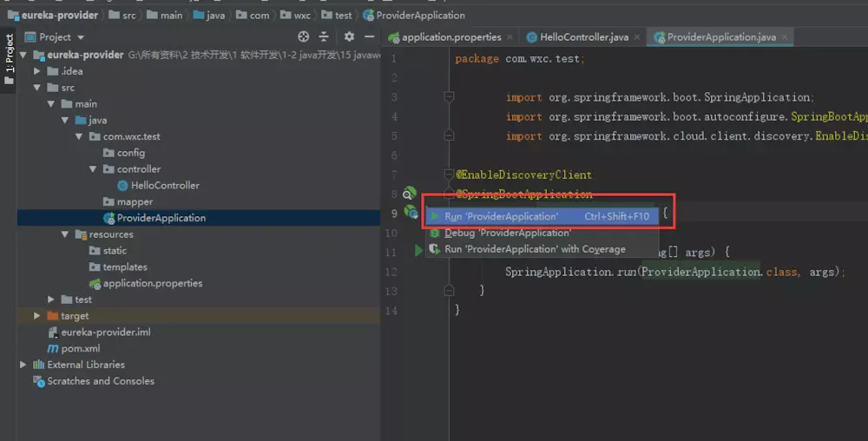Click eureka-provider in breadcrumb bar
The width and height of the screenshot is (868, 441).
pyautogui.click(x=53, y=15)
